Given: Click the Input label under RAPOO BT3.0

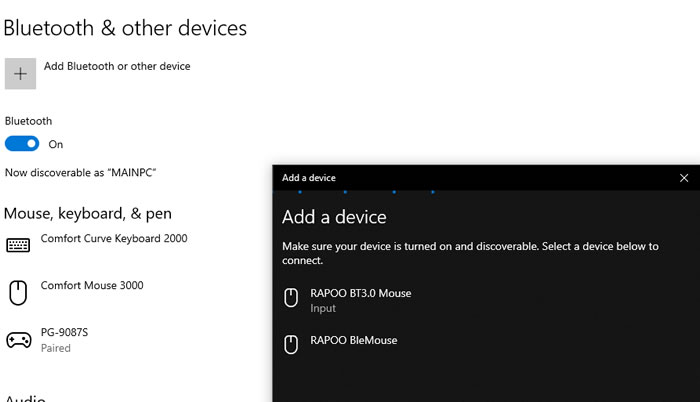Looking at the screenshot, I should point(323,308).
